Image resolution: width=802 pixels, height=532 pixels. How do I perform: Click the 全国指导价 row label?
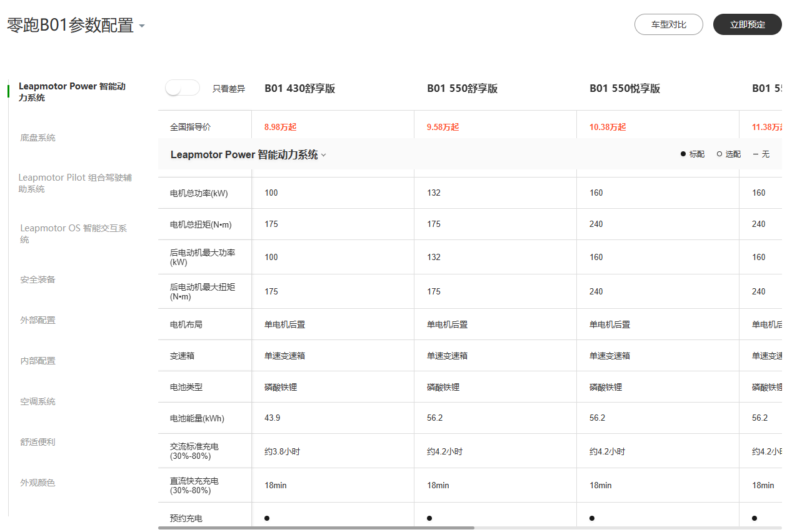[191, 127]
